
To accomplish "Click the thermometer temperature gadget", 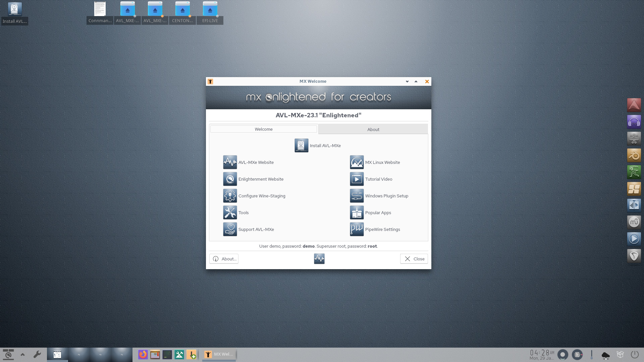I will (592, 354).
